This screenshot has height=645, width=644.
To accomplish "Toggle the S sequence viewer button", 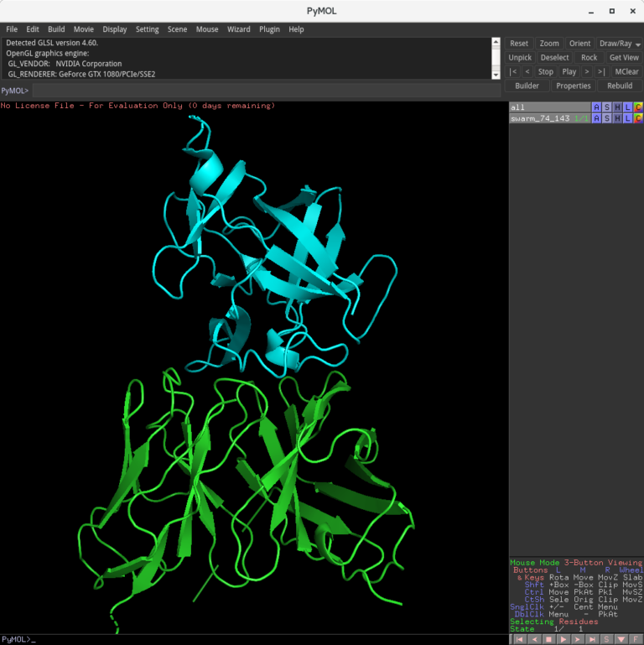I will (607, 639).
